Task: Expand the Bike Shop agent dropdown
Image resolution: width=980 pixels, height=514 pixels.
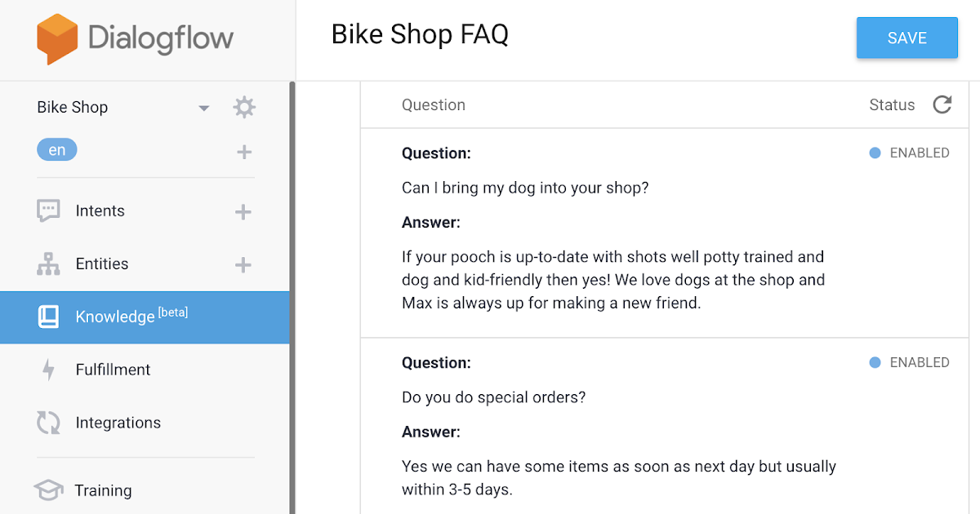Action: (x=204, y=108)
